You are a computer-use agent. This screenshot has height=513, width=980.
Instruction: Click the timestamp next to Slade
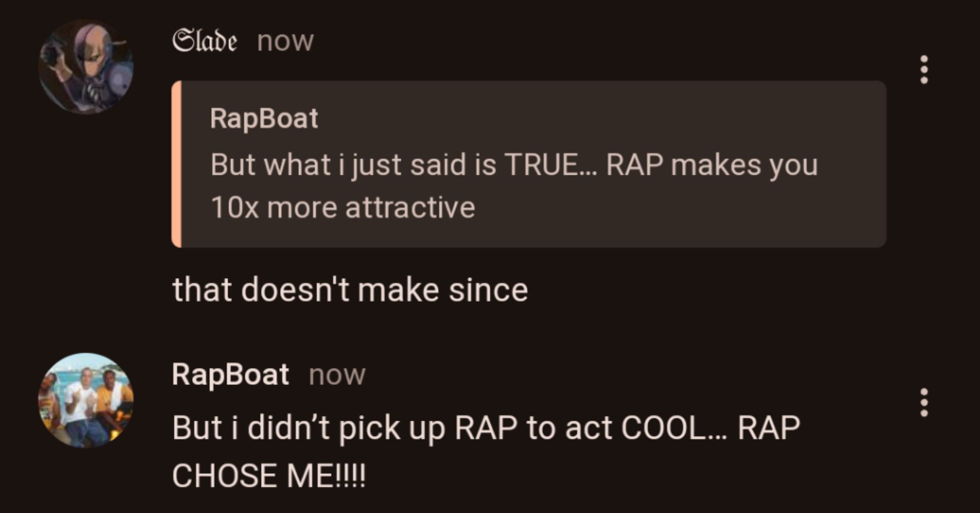point(285,41)
